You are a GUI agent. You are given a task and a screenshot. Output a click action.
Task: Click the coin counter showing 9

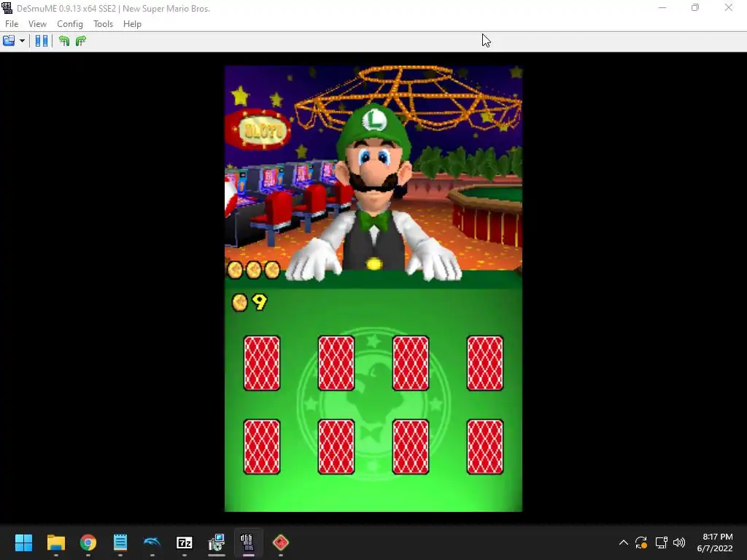(x=249, y=302)
